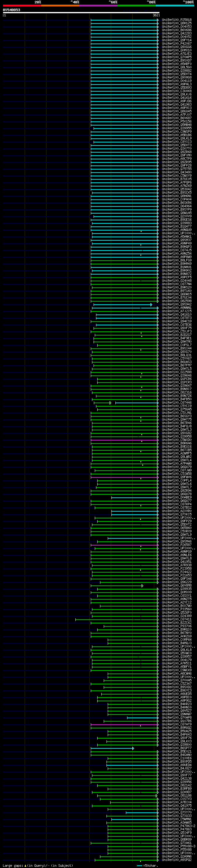The width and height of the screenshot is (197, 868).
Task: Click the magenta bar for UniRef100_Q9FWV6
Action: pos(125,478)
